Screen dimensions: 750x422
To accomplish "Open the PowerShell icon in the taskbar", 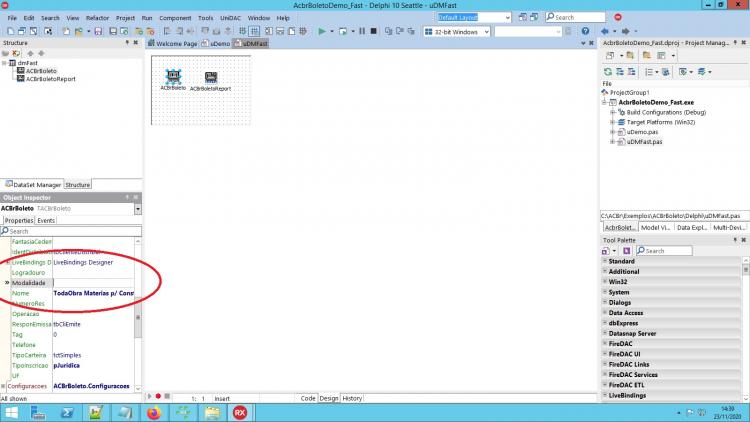I will (67, 412).
